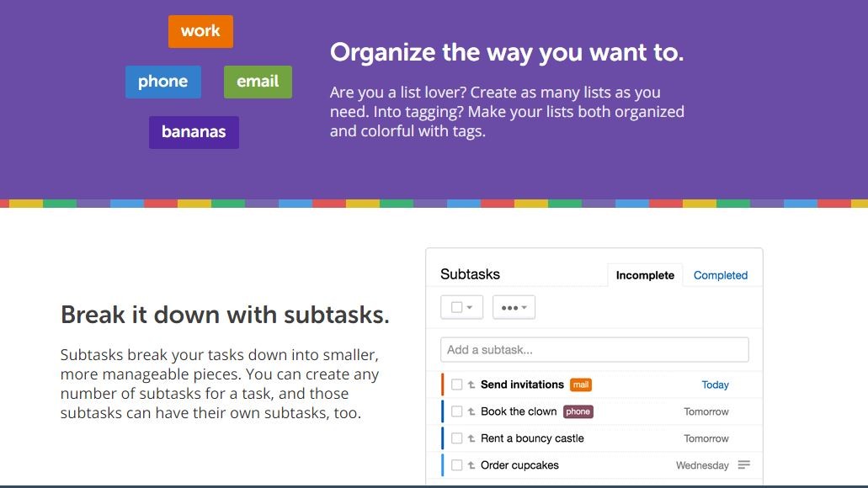Screen dimensions: 868x488
Task: Switch to the Completed tab
Action: click(x=720, y=275)
